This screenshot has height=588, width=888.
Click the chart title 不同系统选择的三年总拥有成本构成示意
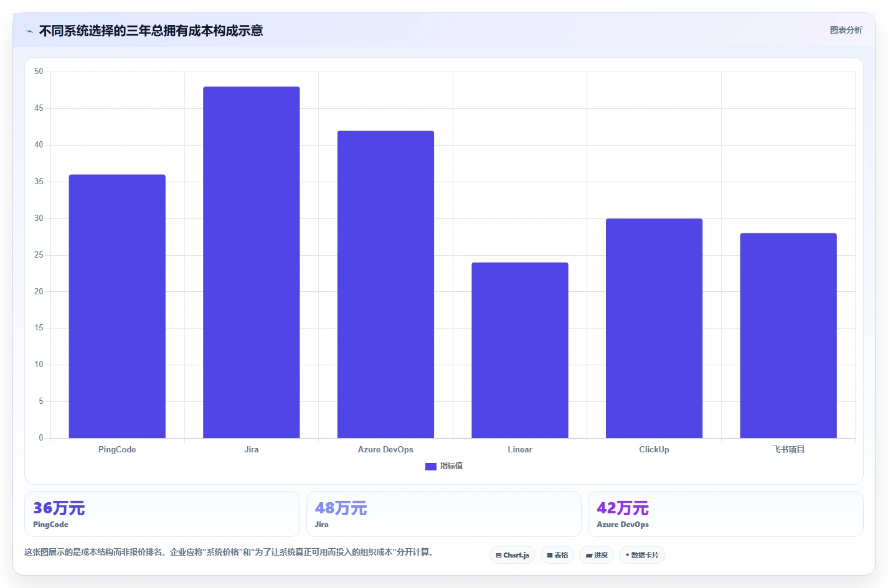(151, 31)
